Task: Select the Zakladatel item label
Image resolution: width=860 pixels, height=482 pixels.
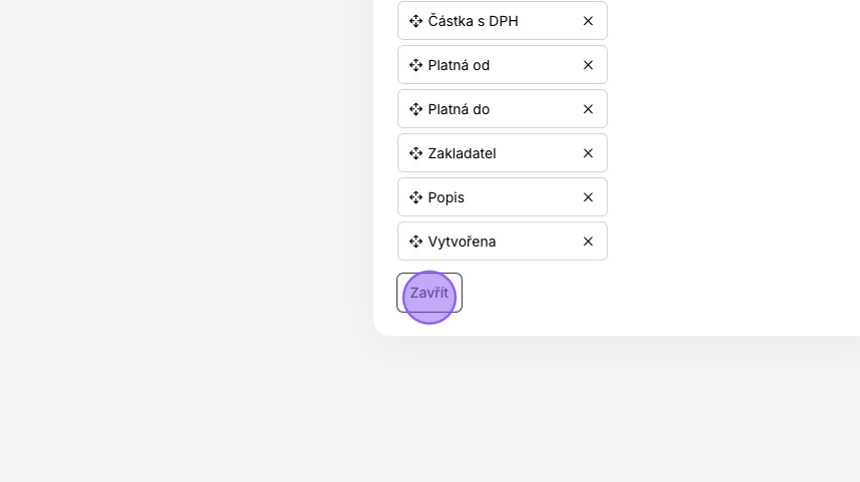Action: click(x=462, y=154)
